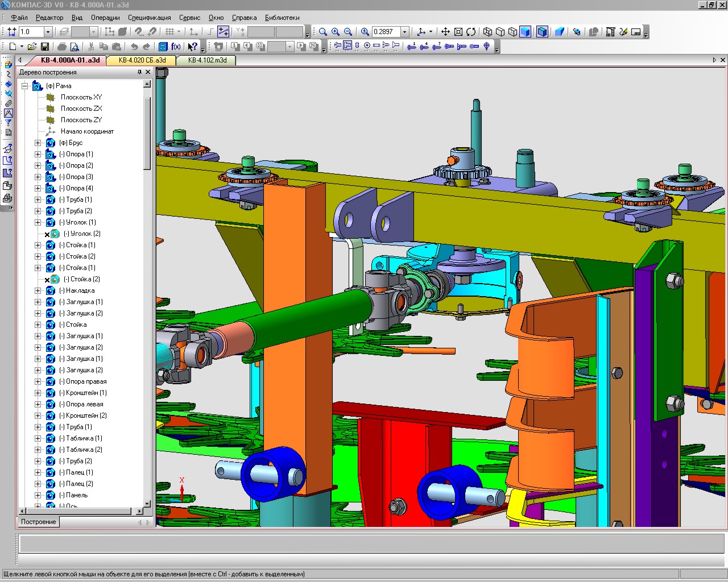Open the Операции menu
This screenshot has height=582, width=728.
point(105,18)
